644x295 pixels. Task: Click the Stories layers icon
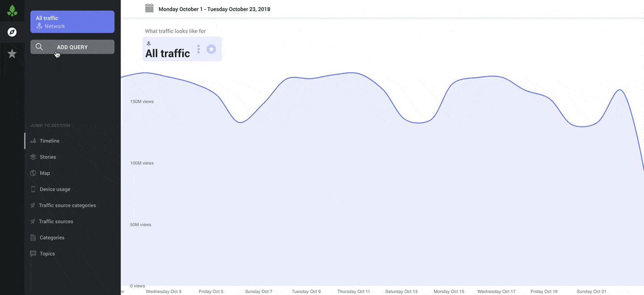(33, 157)
